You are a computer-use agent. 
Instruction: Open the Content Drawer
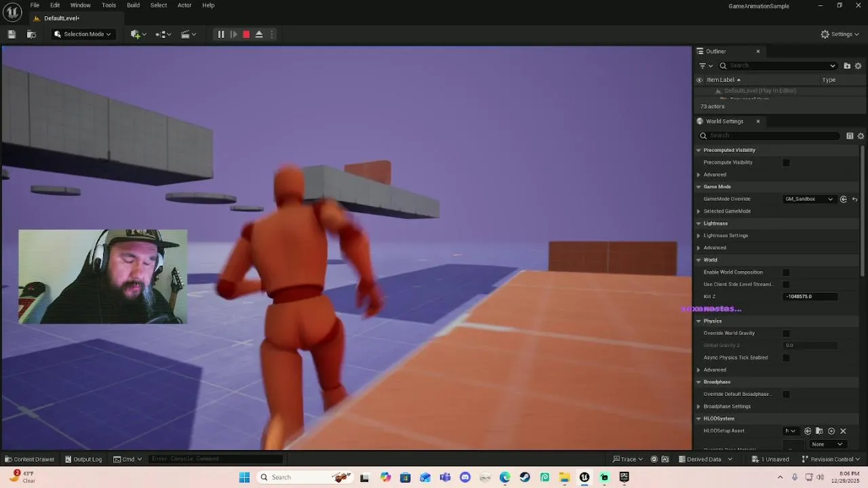pyautogui.click(x=29, y=459)
